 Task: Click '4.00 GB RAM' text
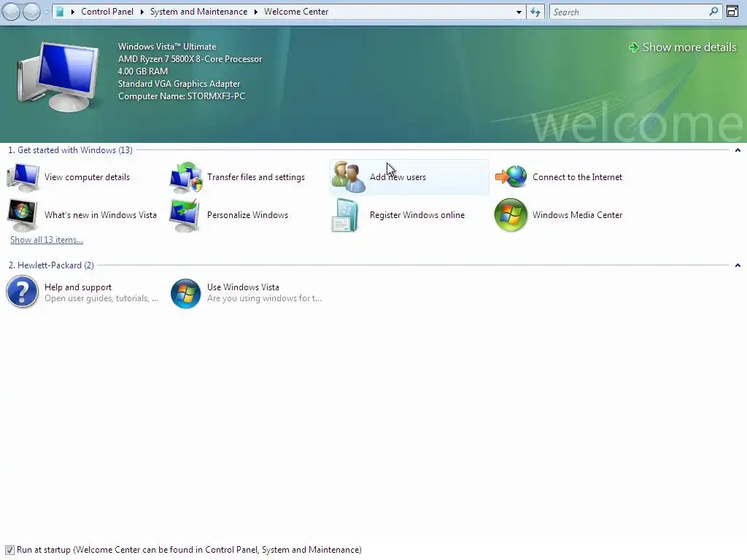click(x=143, y=71)
